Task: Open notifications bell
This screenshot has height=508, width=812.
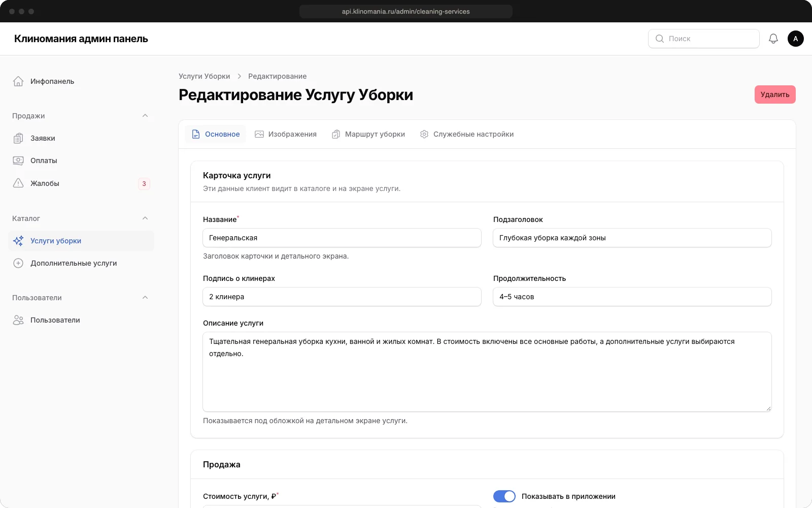Action: [x=773, y=39]
